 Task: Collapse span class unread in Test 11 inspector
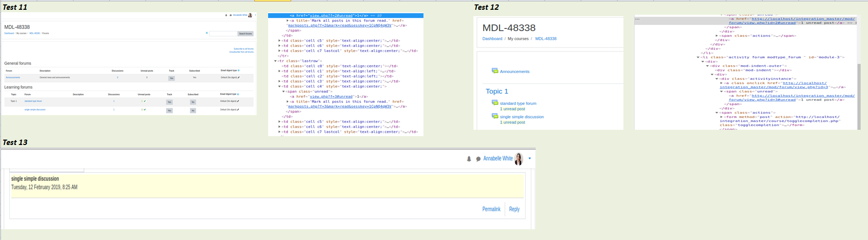(283, 92)
